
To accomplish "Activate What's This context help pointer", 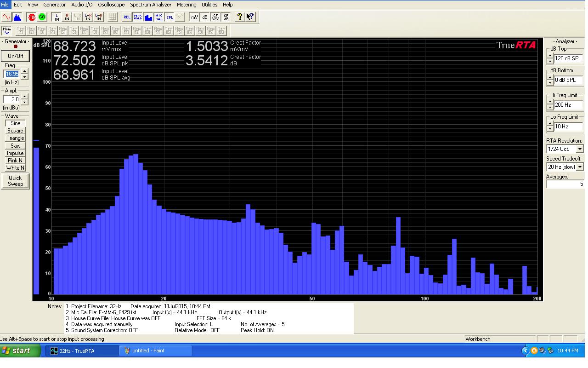I will [250, 17].
